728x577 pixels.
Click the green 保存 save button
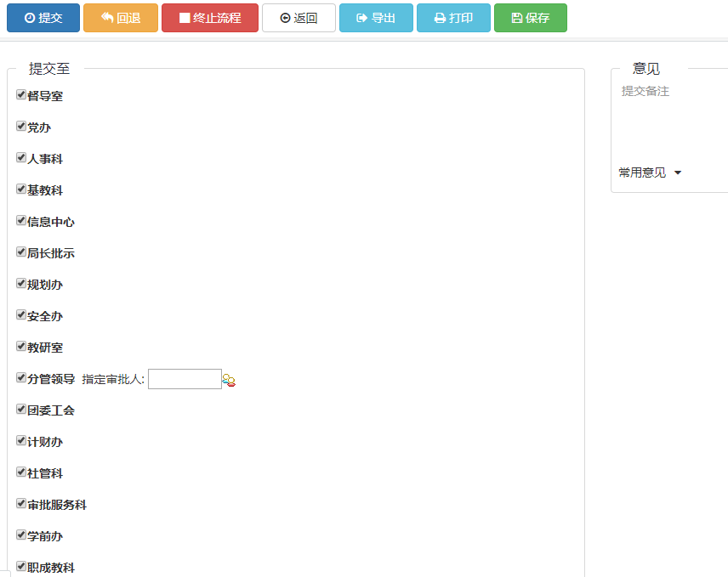tap(531, 18)
